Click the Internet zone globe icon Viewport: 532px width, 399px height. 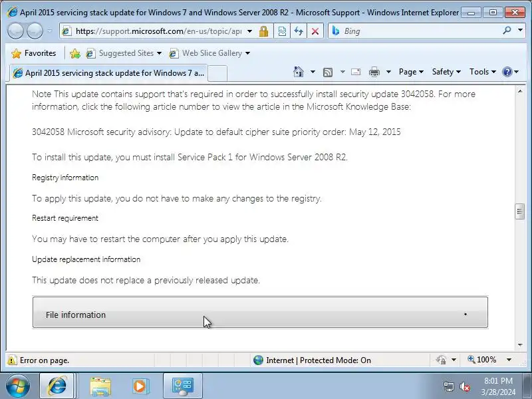point(258,360)
